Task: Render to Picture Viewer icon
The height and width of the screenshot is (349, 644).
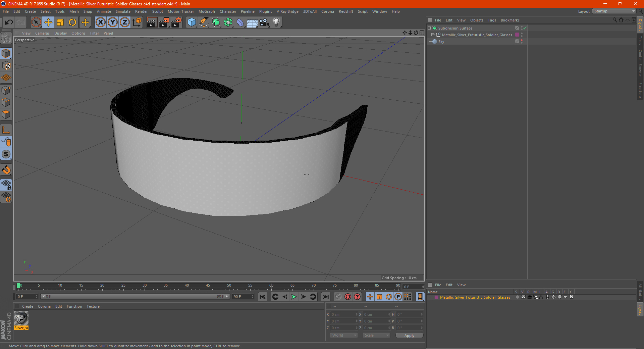Action: [164, 22]
